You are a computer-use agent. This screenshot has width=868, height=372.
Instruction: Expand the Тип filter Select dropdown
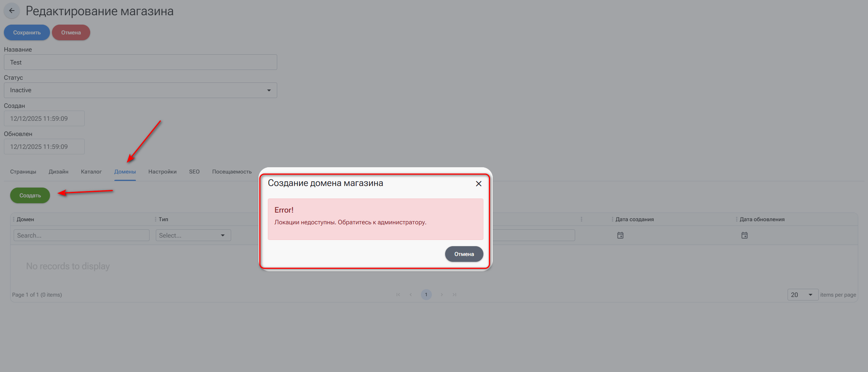point(193,235)
